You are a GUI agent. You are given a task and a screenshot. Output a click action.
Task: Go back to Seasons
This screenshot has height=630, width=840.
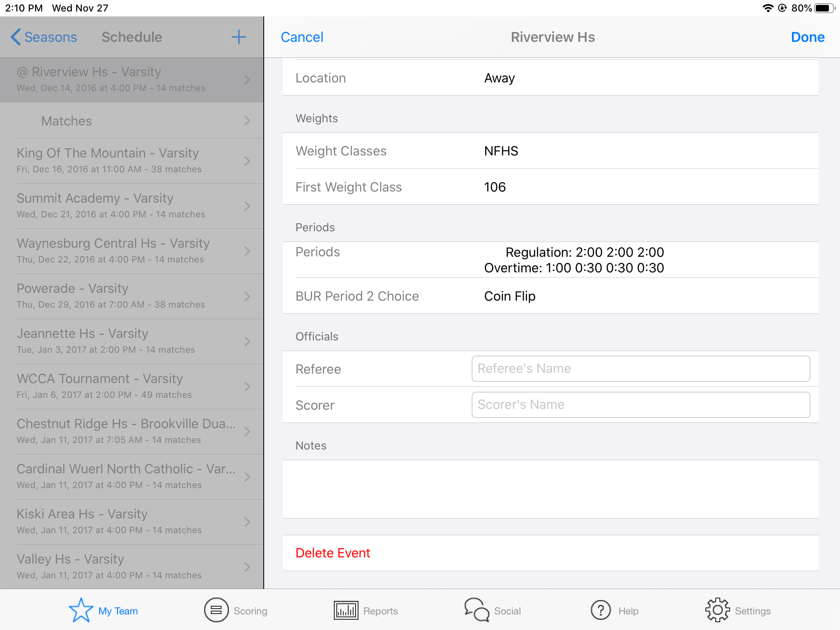pos(44,37)
